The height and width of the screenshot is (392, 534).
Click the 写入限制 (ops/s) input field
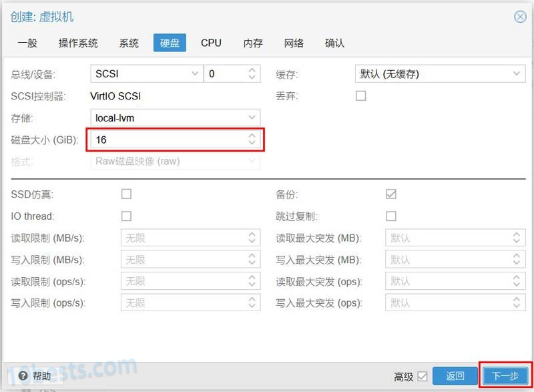(x=190, y=303)
